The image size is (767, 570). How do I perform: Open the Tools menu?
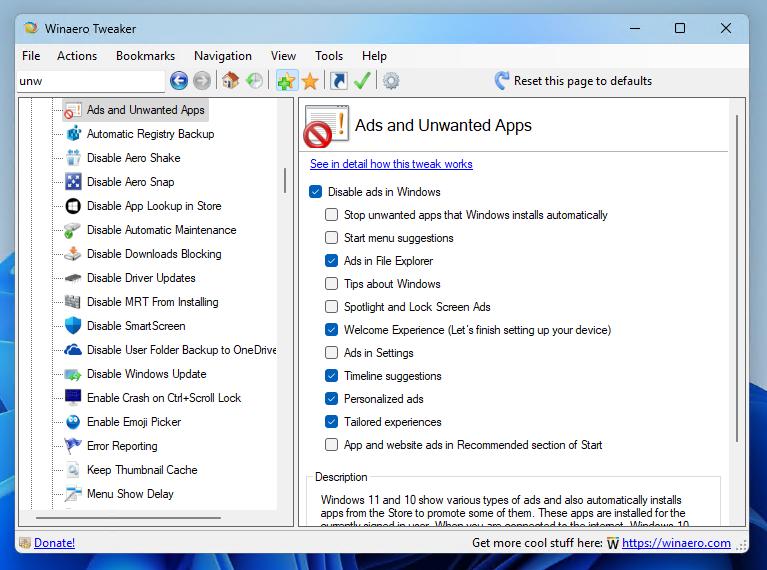click(329, 56)
